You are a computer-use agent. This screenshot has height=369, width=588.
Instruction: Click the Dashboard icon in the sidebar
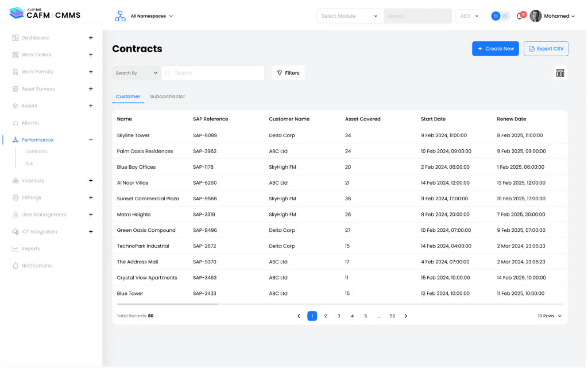(x=16, y=38)
